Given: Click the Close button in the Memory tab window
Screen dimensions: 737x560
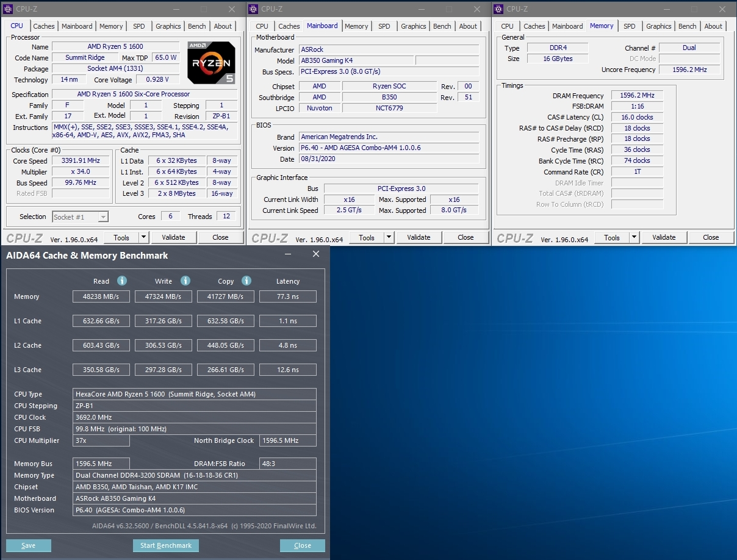Looking at the screenshot, I should coord(711,237).
